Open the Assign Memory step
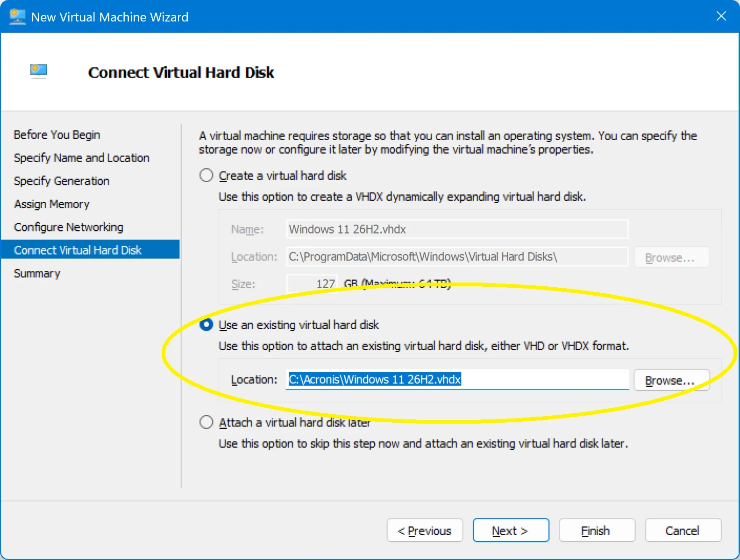Viewport: 740px width, 560px height. pos(52,204)
